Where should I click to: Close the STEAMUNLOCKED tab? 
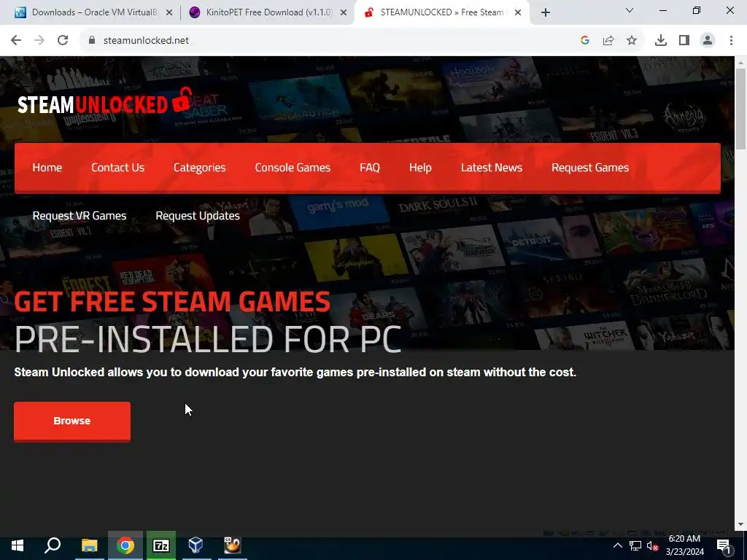click(518, 12)
